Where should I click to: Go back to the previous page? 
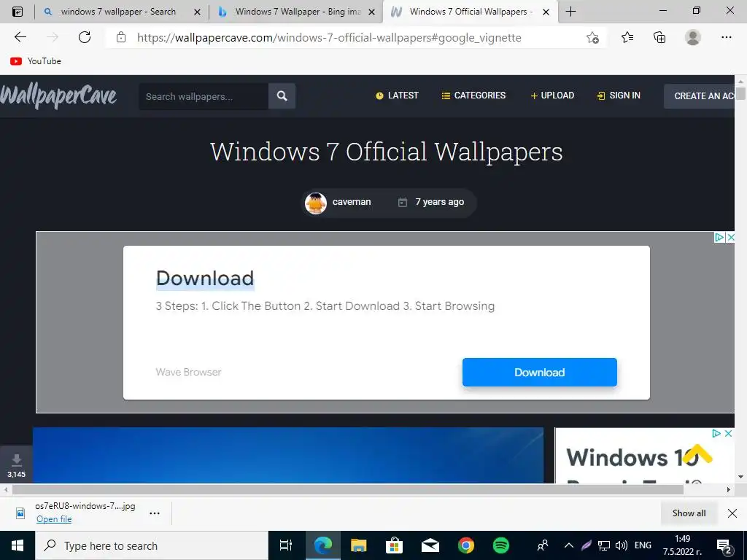pyautogui.click(x=20, y=37)
